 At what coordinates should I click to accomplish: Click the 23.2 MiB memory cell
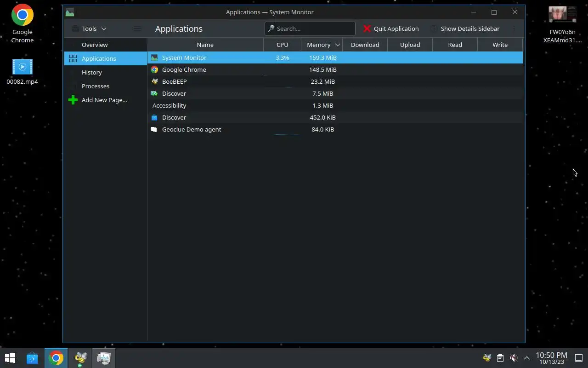pos(322,81)
